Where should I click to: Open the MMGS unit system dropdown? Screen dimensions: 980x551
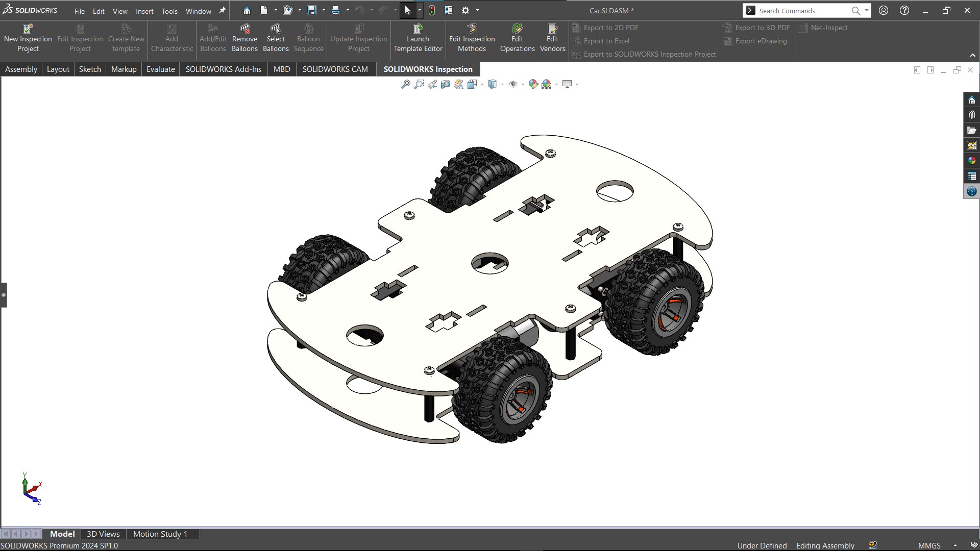pos(955,545)
